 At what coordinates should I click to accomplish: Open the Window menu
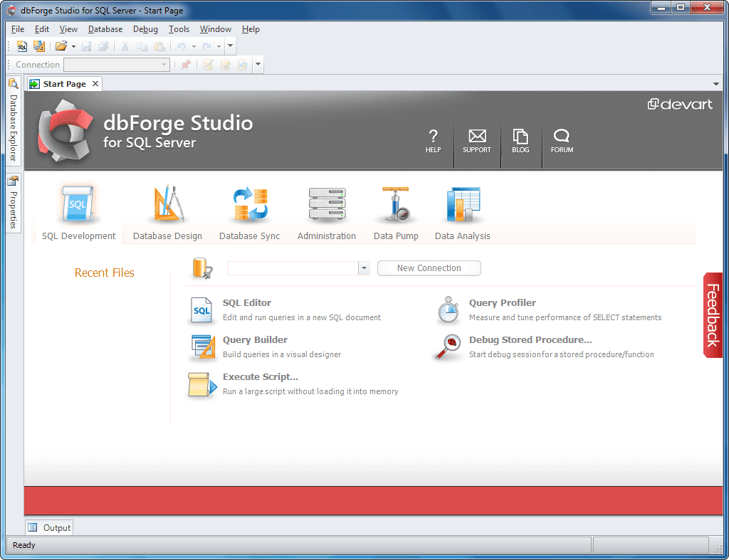click(216, 28)
